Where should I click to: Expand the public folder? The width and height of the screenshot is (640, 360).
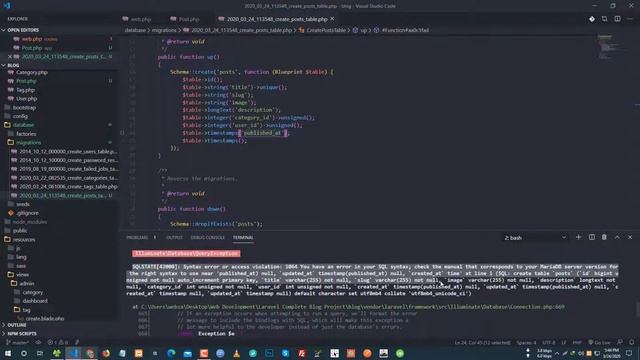click(x=20, y=231)
